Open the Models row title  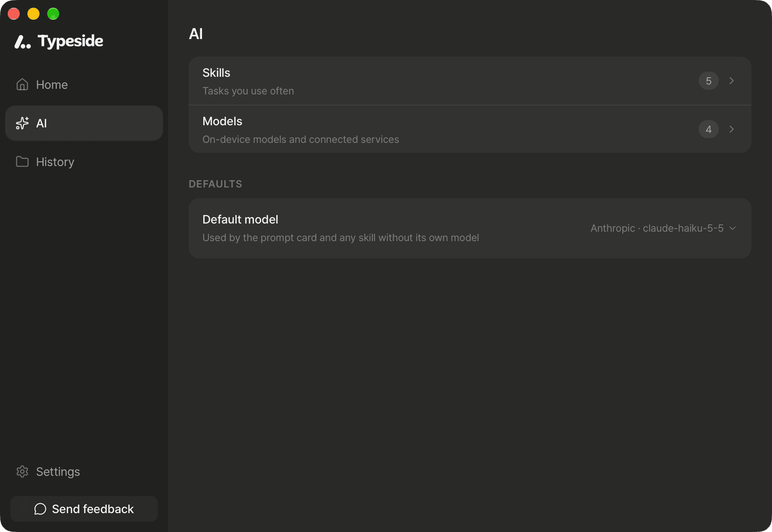pos(222,121)
